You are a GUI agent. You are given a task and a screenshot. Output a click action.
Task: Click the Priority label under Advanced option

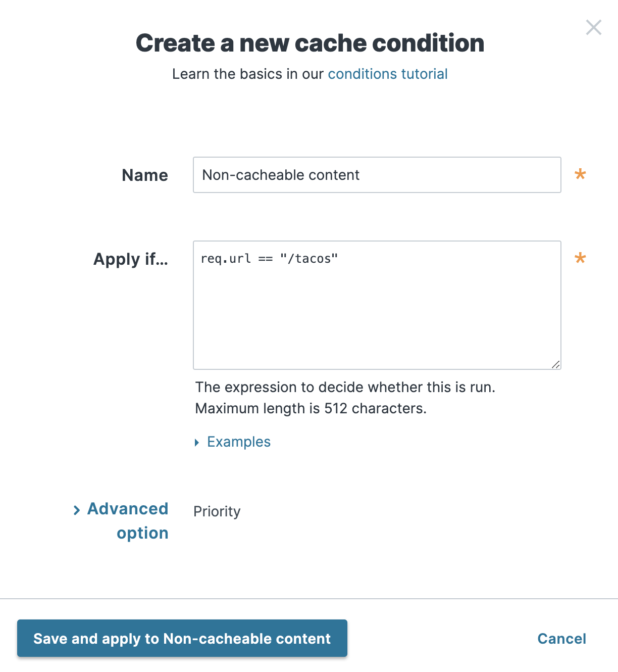tap(217, 511)
